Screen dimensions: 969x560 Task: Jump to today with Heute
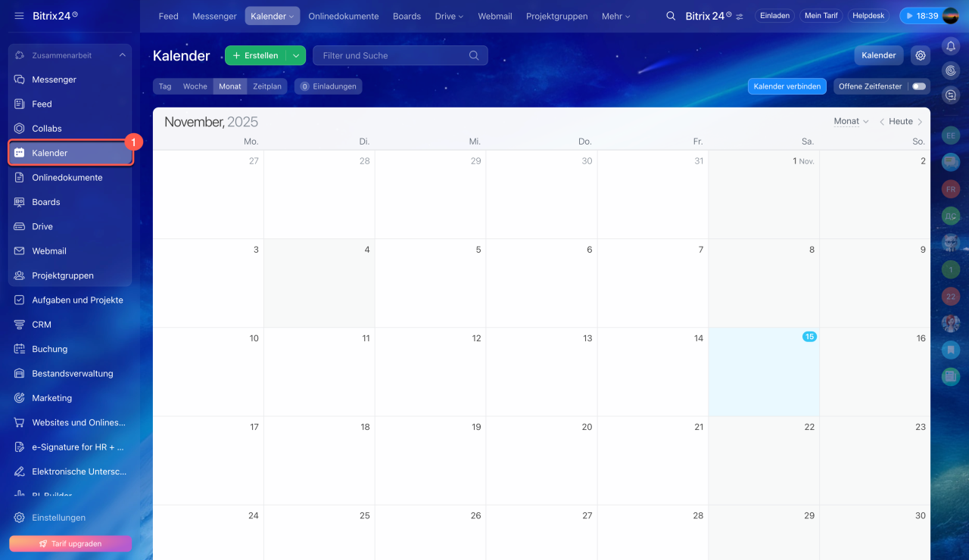pyautogui.click(x=901, y=122)
